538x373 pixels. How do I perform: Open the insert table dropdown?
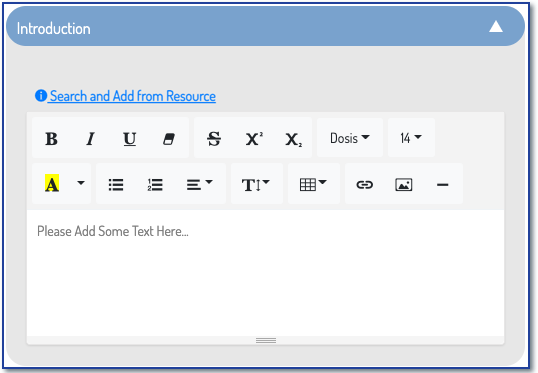[x=313, y=184]
